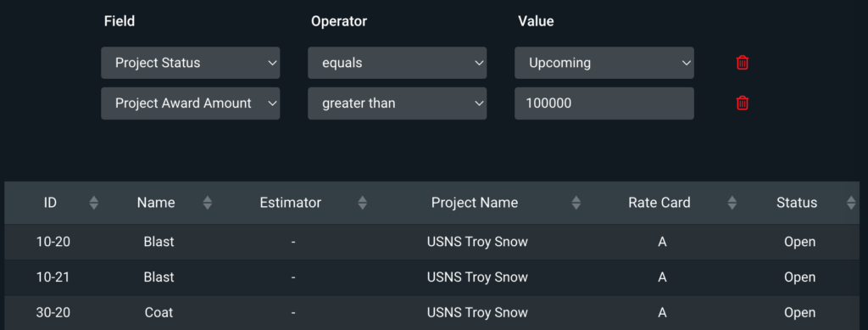The width and height of the screenshot is (868, 330).
Task: Click the Rate Card column header
Action: [x=659, y=203]
